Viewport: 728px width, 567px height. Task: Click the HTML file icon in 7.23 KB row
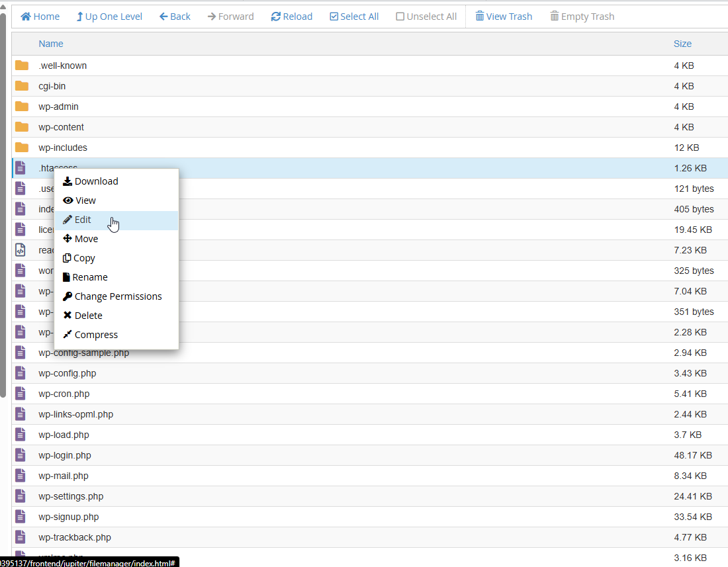pyautogui.click(x=21, y=250)
